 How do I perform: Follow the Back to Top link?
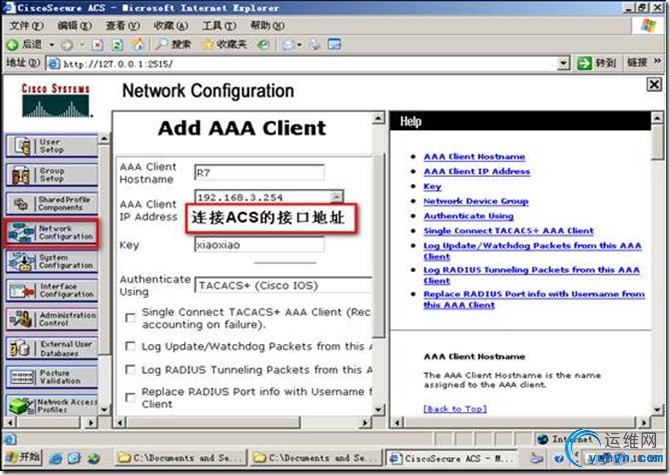[455, 409]
